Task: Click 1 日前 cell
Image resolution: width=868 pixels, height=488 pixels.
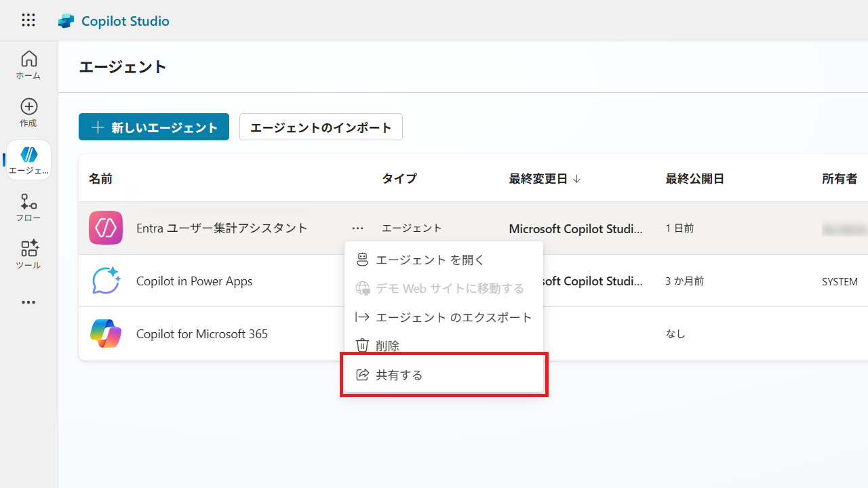Action: tap(679, 228)
